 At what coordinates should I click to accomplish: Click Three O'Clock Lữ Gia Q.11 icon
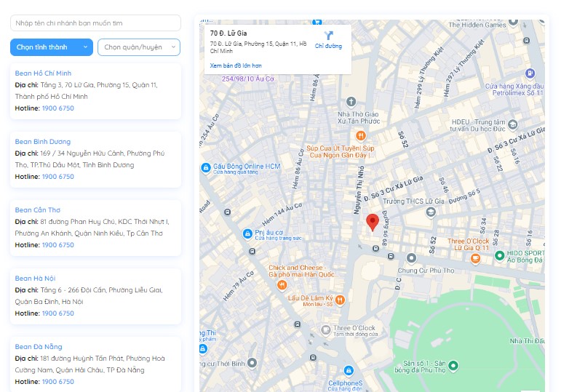point(475,258)
